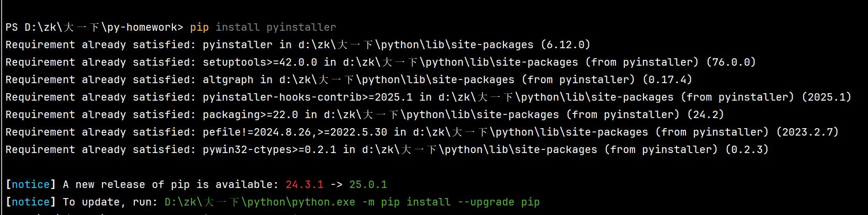Click the green python.exe upgrade command
The image size is (868, 215).
click(x=352, y=202)
